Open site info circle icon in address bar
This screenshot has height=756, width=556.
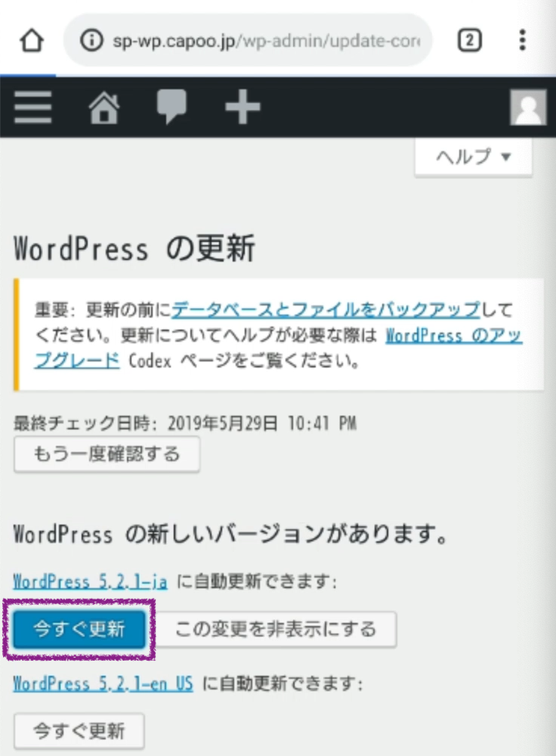[91, 41]
